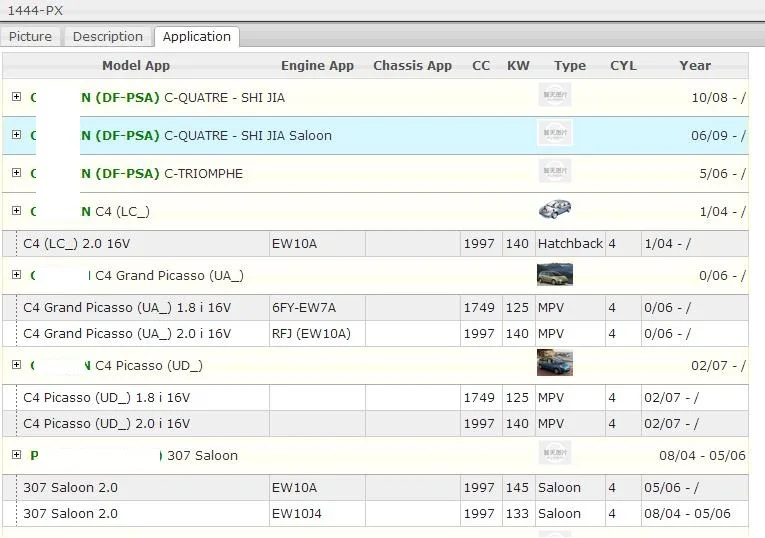This screenshot has width=765, height=538.
Task: Click year 08/04 - 05/06 in 307 Saloon group
Action: pyautogui.click(x=702, y=456)
